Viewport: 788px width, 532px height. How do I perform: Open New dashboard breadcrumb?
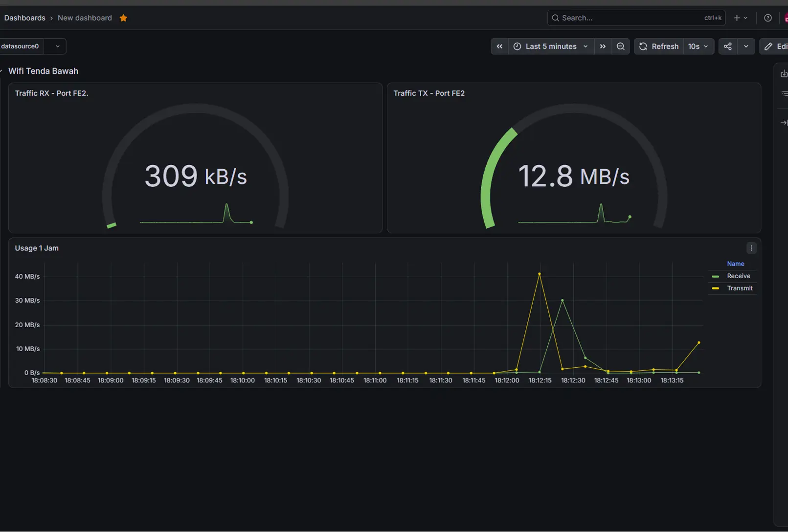click(x=85, y=18)
